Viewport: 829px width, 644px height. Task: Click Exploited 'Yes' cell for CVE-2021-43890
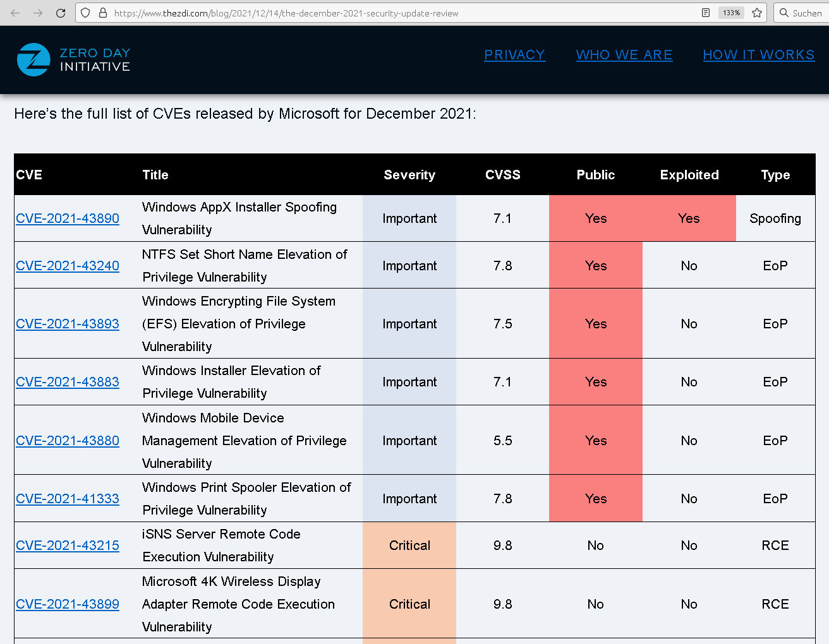point(689,218)
